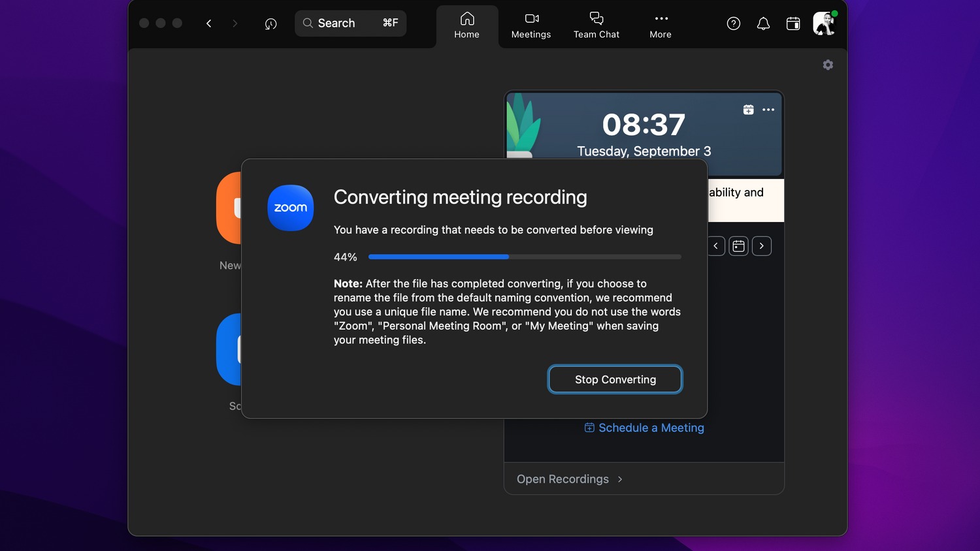This screenshot has height=551, width=980.
Task: Click the Search field
Action: click(350, 23)
